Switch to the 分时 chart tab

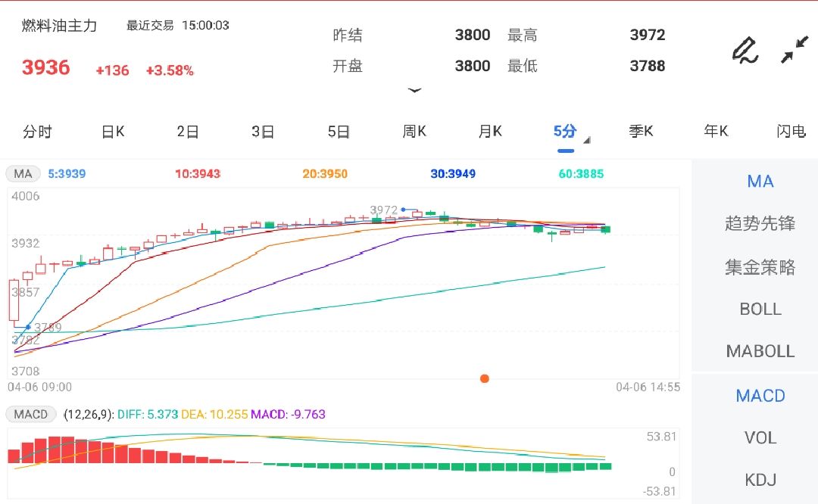click(37, 132)
